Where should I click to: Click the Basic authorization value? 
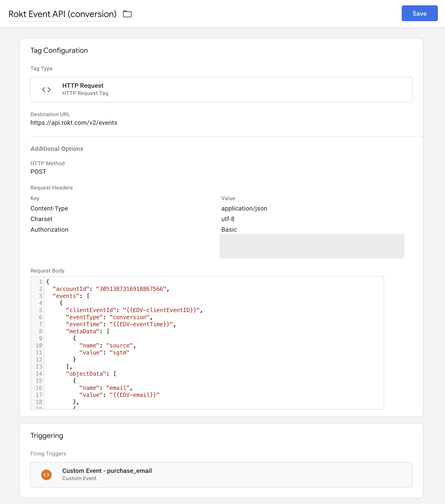tap(229, 229)
